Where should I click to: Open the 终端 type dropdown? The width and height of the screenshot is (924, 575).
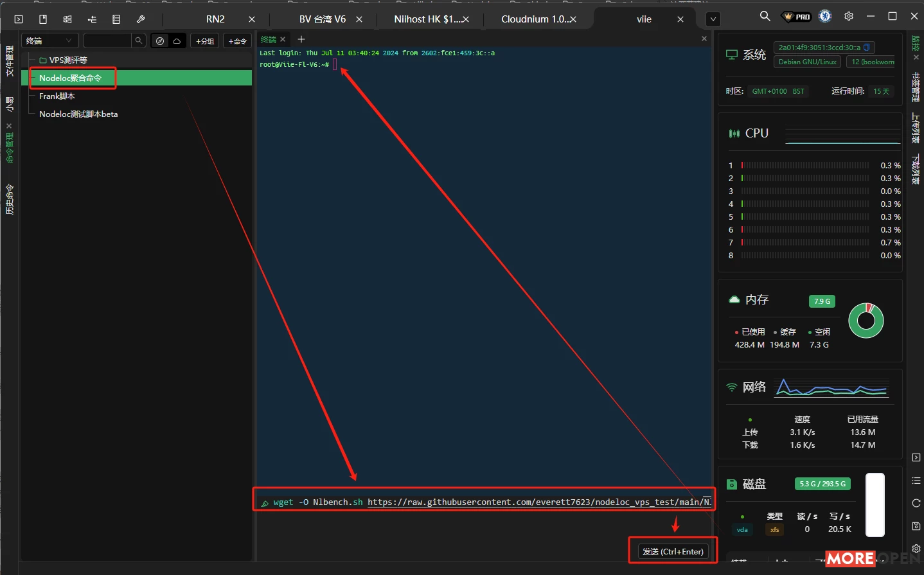(x=49, y=40)
